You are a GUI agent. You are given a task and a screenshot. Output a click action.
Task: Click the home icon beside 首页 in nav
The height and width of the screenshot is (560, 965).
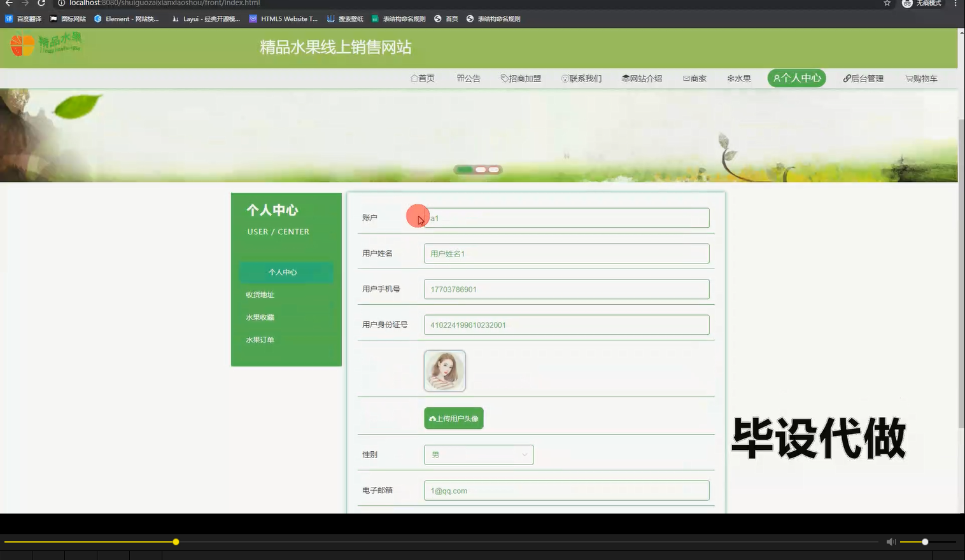(414, 78)
